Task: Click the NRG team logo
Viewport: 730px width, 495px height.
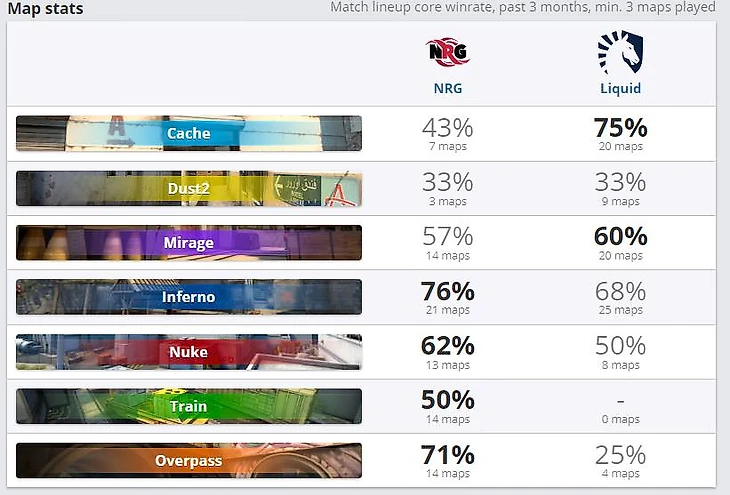Action: coord(447,52)
